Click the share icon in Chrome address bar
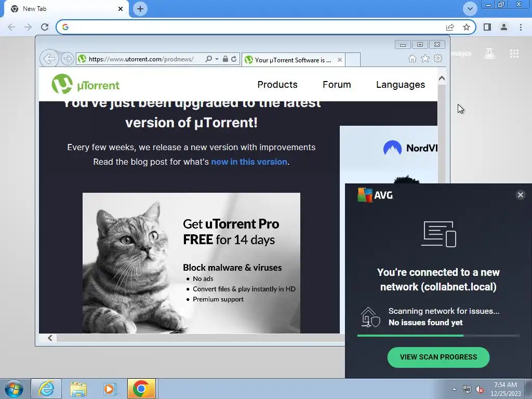This screenshot has height=399, width=532. click(450, 27)
